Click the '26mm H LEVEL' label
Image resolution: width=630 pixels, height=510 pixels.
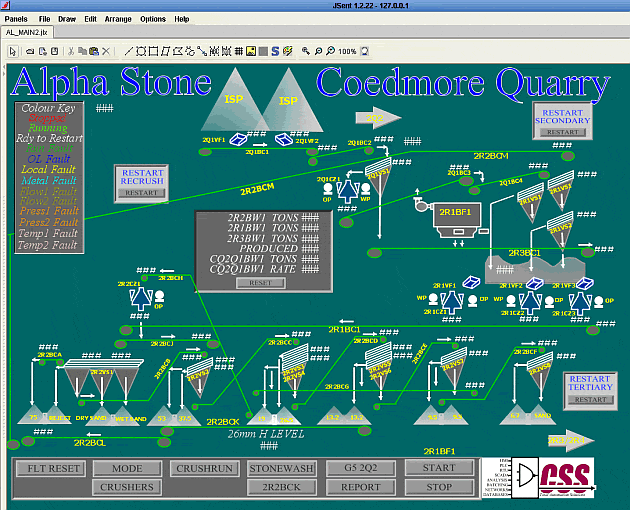[x=266, y=434]
